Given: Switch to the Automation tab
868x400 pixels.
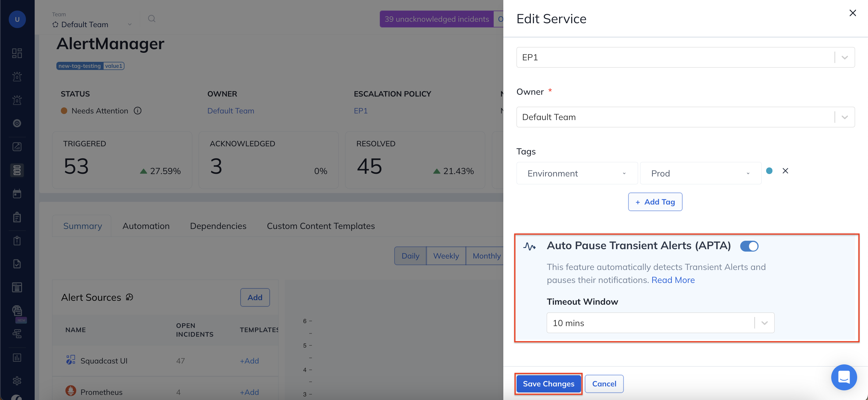Looking at the screenshot, I should (146, 226).
